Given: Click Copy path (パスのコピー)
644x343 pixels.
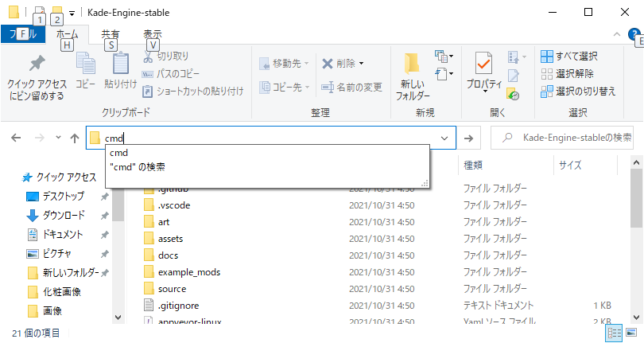Looking at the screenshot, I should click(170, 74).
